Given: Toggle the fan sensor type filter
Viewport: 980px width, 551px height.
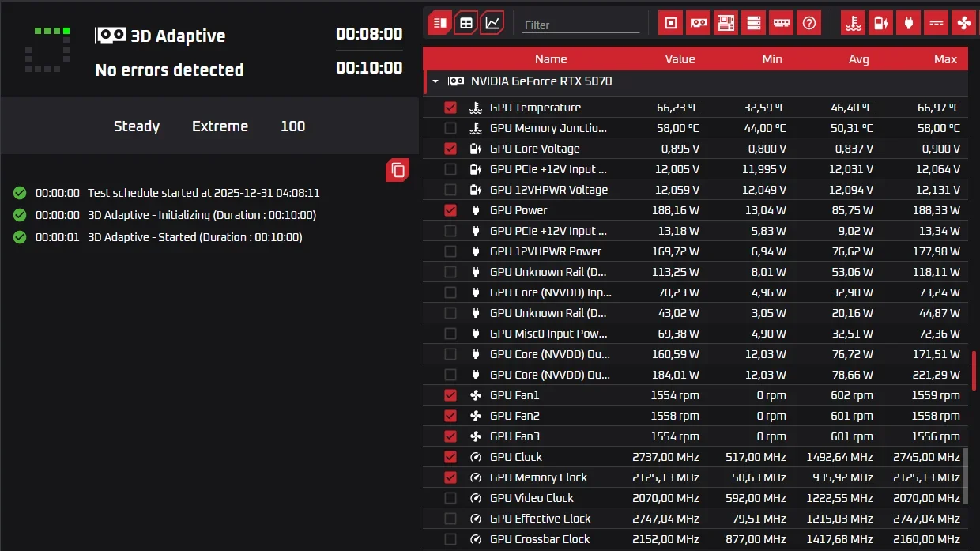Looking at the screenshot, I should [x=963, y=23].
